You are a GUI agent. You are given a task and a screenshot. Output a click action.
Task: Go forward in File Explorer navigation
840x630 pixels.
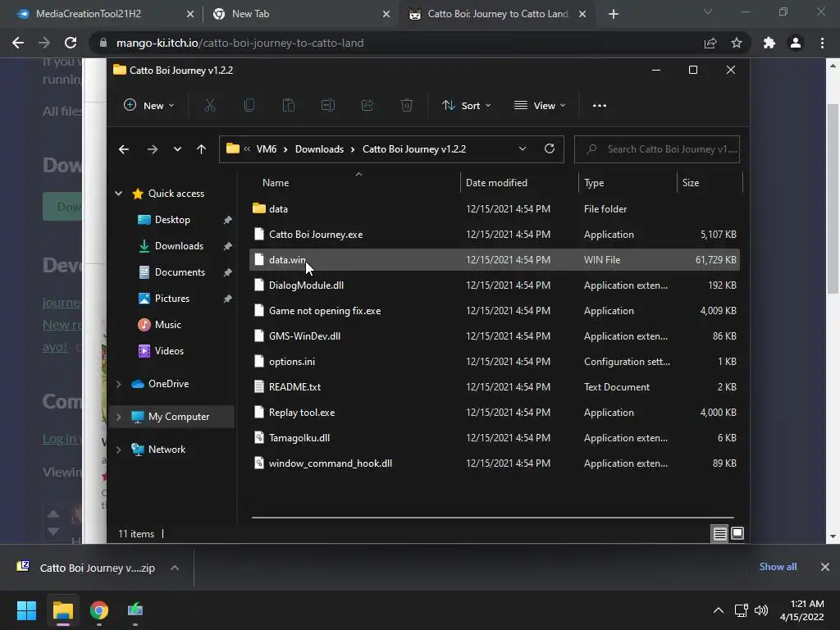click(x=152, y=149)
